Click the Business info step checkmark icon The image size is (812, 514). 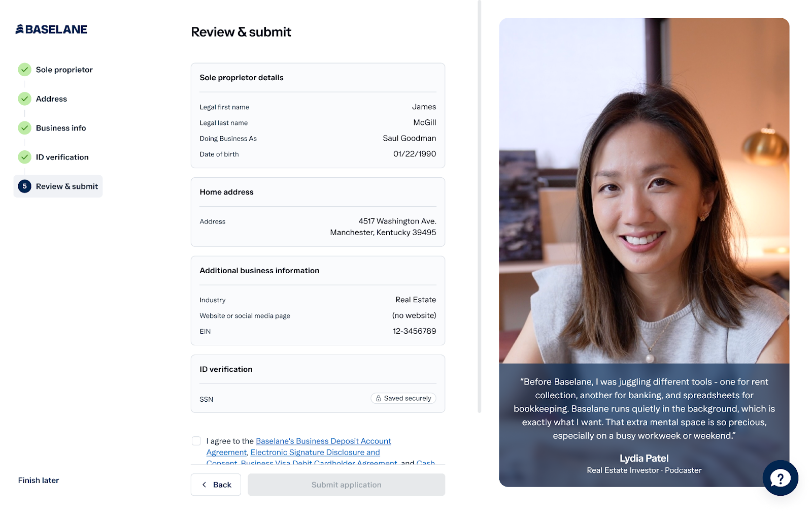(24, 128)
